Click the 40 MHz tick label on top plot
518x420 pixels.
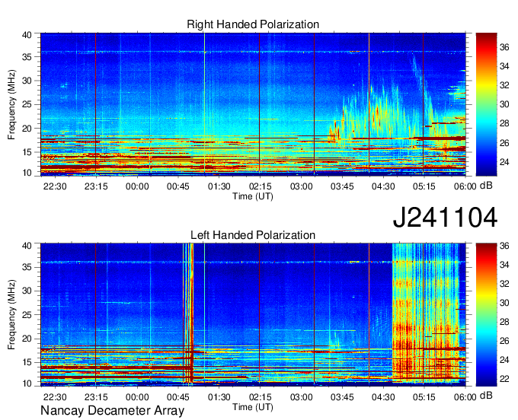pos(27,35)
